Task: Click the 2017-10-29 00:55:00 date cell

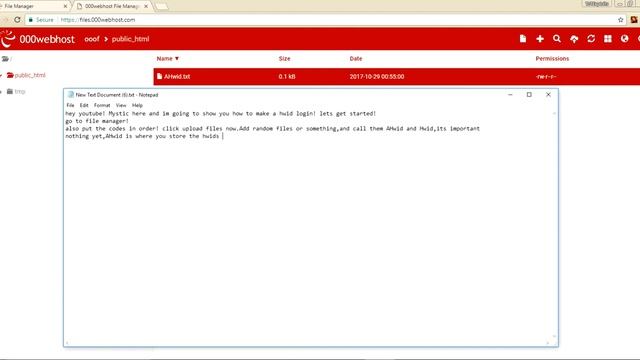Action: click(x=377, y=76)
